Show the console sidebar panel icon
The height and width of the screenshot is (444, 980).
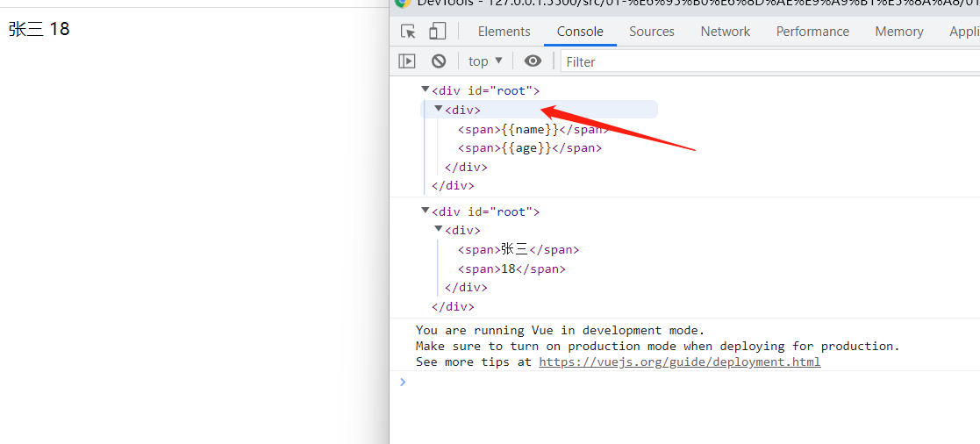coord(407,61)
